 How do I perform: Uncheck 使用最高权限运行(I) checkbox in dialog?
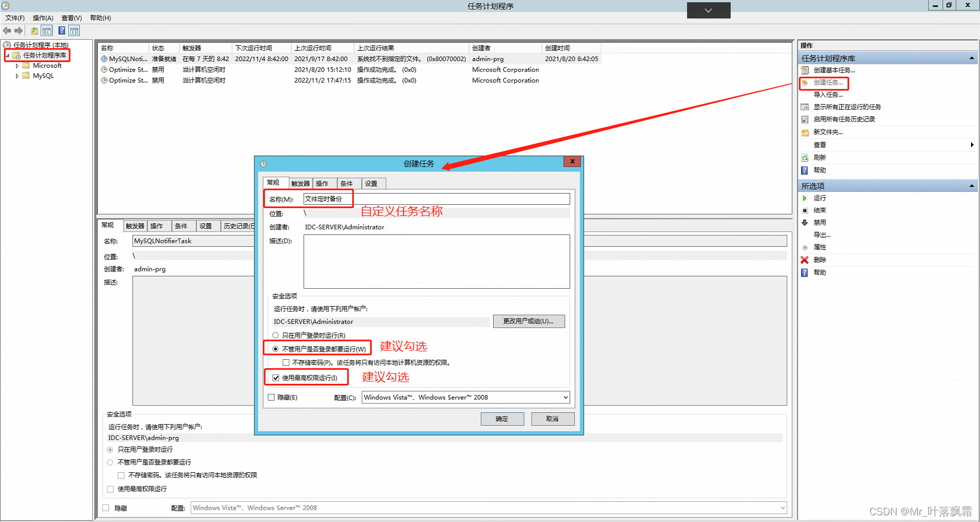pyautogui.click(x=276, y=378)
